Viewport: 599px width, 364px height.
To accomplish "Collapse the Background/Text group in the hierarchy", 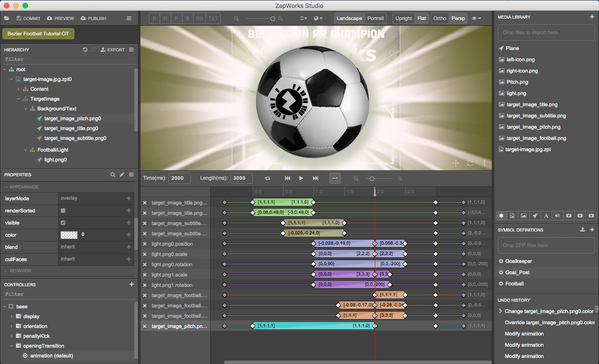I will point(25,109).
